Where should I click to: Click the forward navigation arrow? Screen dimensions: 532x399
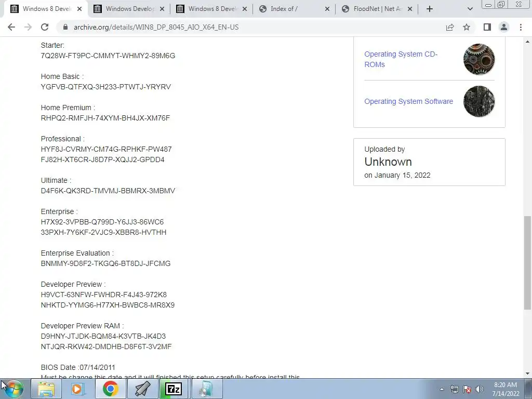click(x=28, y=27)
